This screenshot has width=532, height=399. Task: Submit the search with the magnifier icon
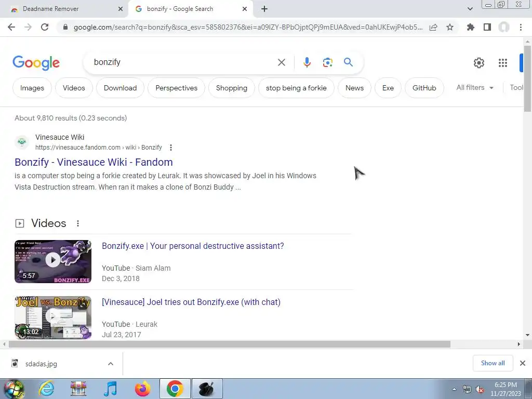tap(348, 62)
